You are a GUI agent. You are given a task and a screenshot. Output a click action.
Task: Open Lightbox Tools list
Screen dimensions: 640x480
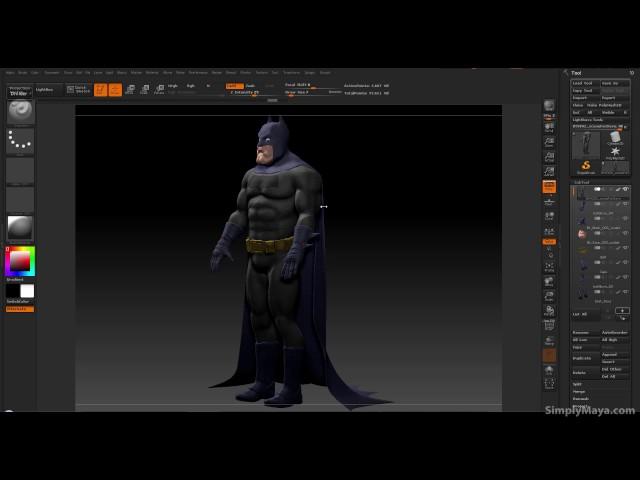click(x=588, y=120)
